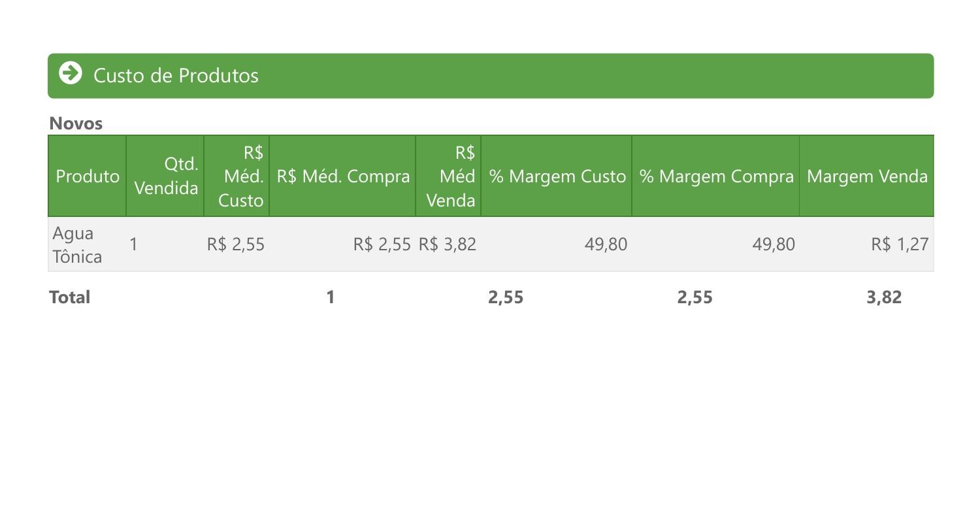
Task: Click the R$ 3,82 average sale price cell
Action: [448, 244]
